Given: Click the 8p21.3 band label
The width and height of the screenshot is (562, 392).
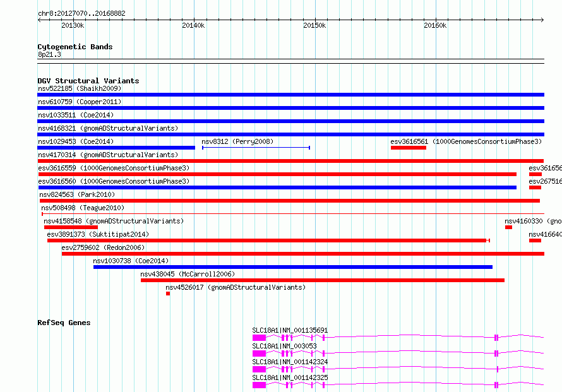Looking at the screenshot, I should 49,54.
